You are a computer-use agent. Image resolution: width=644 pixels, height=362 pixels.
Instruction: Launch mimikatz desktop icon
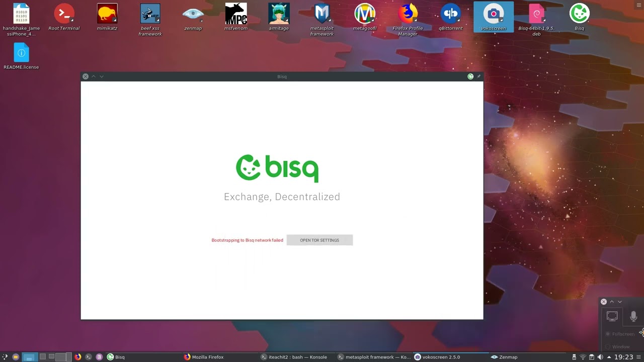point(107,18)
